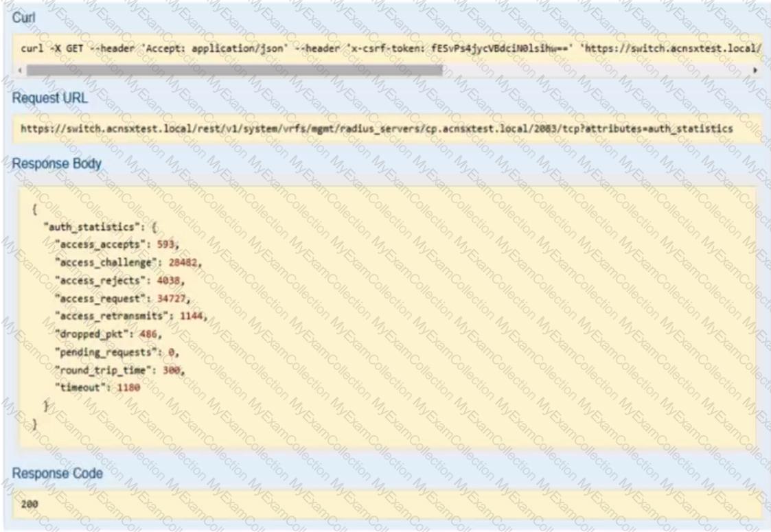Click the Response Body heading
The height and width of the screenshot is (532, 771).
[56, 163]
